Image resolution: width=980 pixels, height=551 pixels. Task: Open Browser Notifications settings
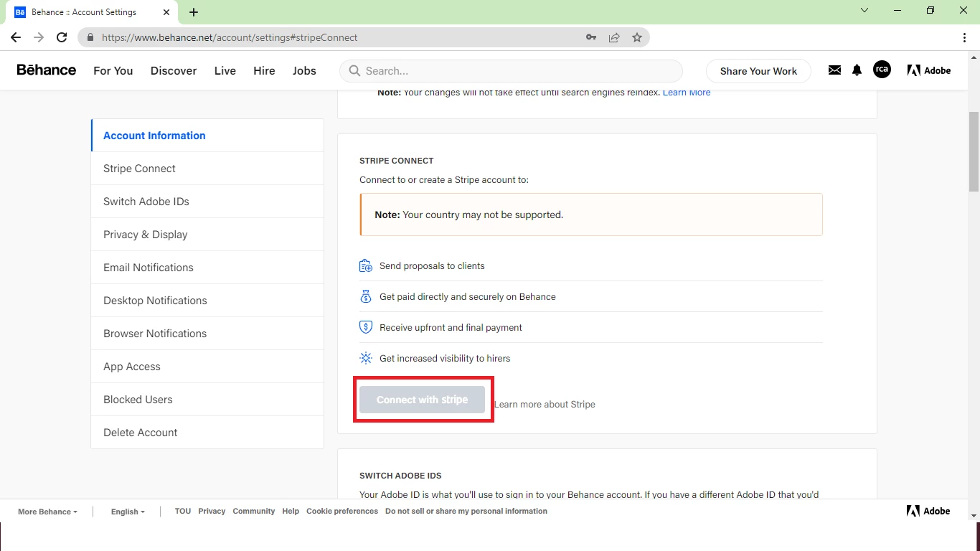point(207,334)
